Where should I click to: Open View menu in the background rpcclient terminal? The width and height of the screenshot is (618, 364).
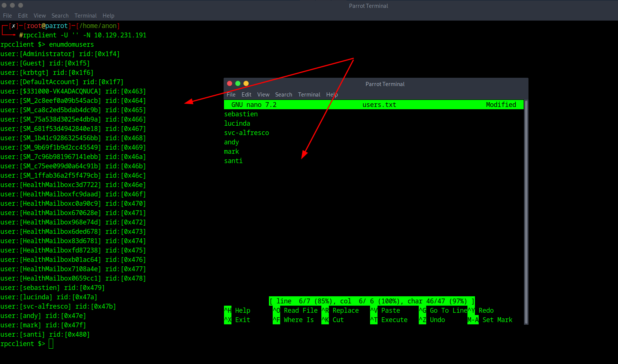40,16
